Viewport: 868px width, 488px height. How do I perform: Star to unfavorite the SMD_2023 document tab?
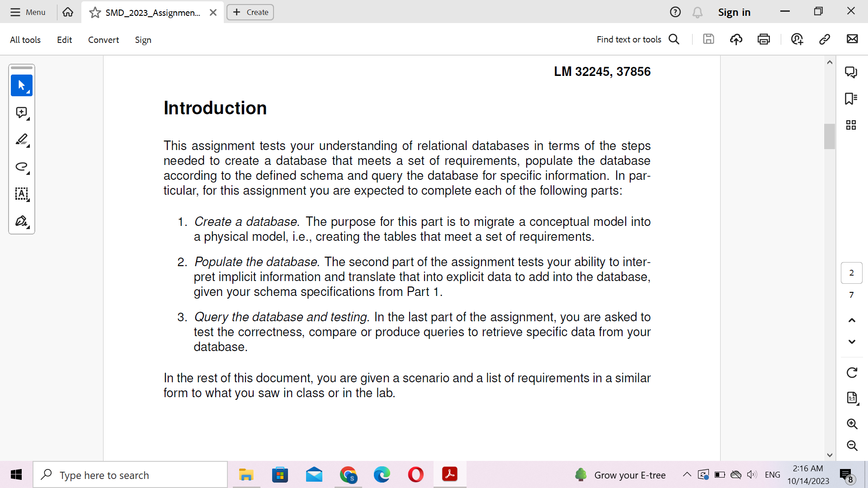pyautogui.click(x=95, y=13)
